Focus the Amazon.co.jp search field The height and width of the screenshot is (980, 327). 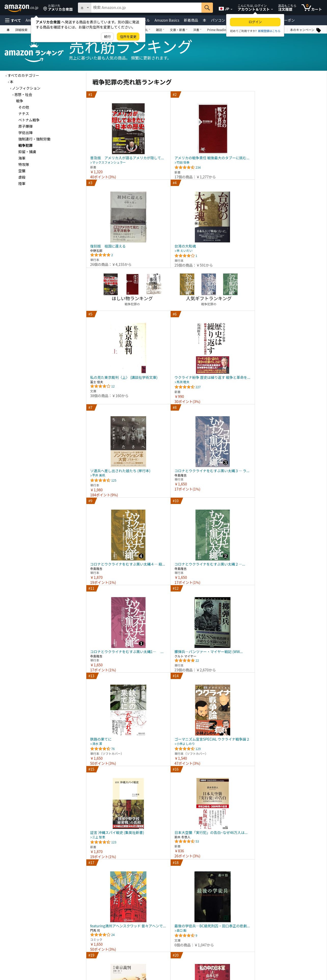click(x=146, y=8)
